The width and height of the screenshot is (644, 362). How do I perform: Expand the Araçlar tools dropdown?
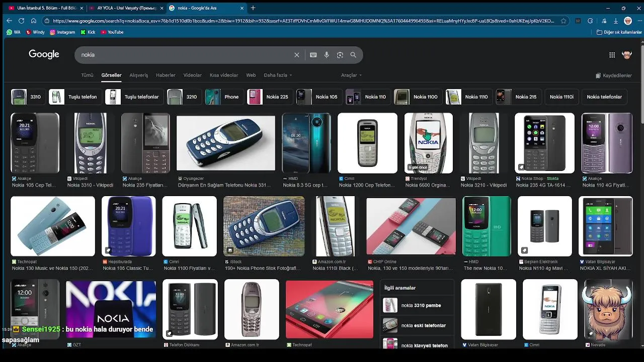click(x=351, y=75)
